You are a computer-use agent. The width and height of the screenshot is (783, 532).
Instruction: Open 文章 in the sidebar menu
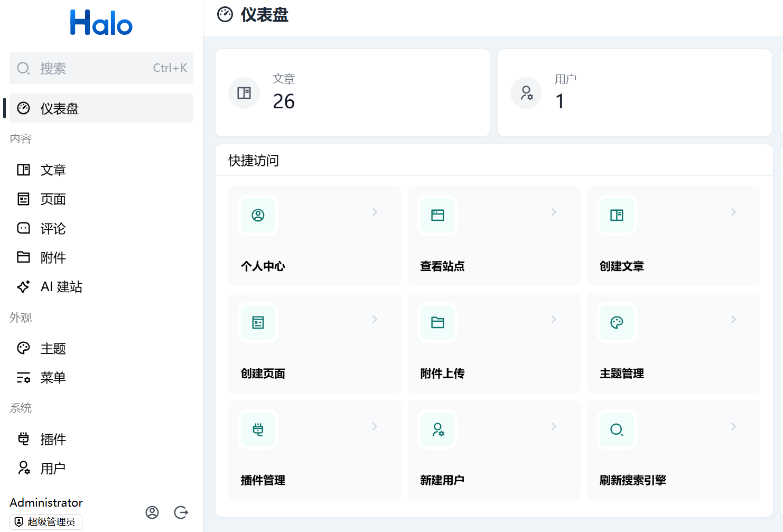click(53, 170)
